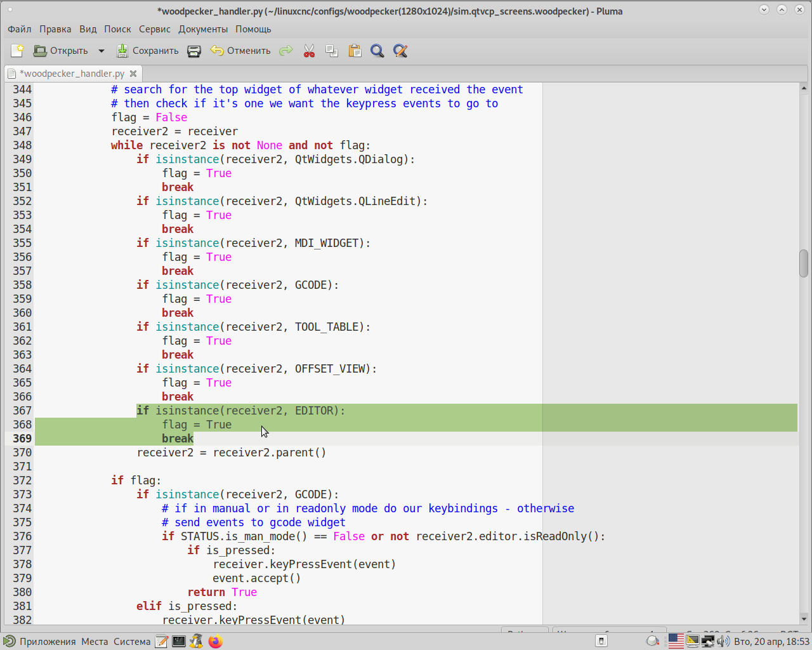The width and height of the screenshot is (812, 650).
Task: Click the QtWidgets.QDialog isinstance line
Action: click(x=276, y=159)
